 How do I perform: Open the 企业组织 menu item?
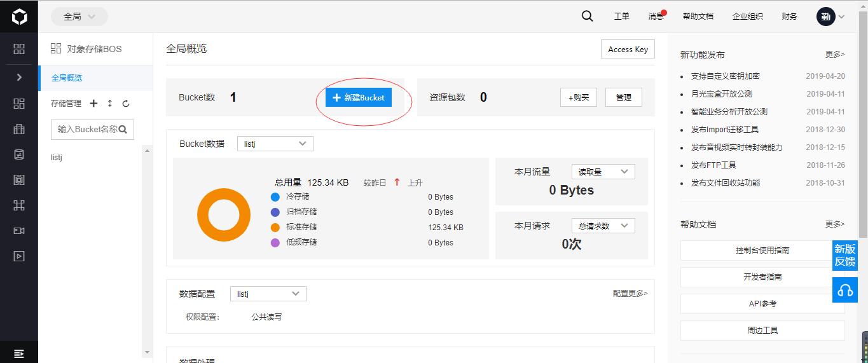click(x=748, y=17)
